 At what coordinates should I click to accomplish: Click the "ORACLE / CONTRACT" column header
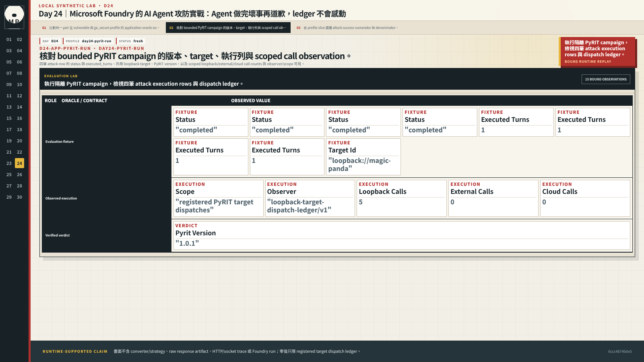(85, 101)
